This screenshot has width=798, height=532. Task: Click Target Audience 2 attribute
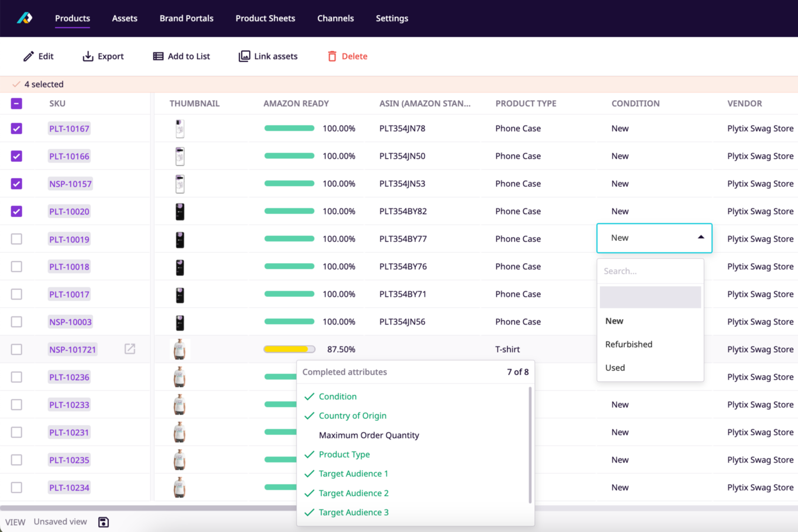click(354, 493)
